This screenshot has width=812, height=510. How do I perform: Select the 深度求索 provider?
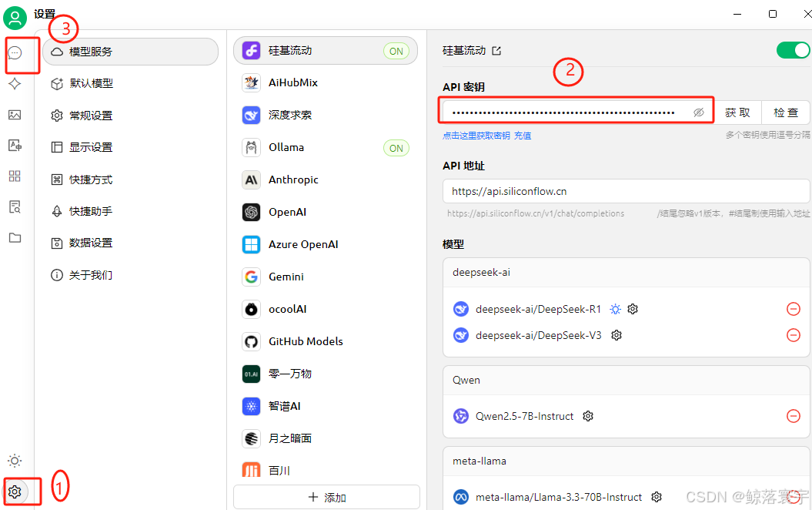coord(326,115)
